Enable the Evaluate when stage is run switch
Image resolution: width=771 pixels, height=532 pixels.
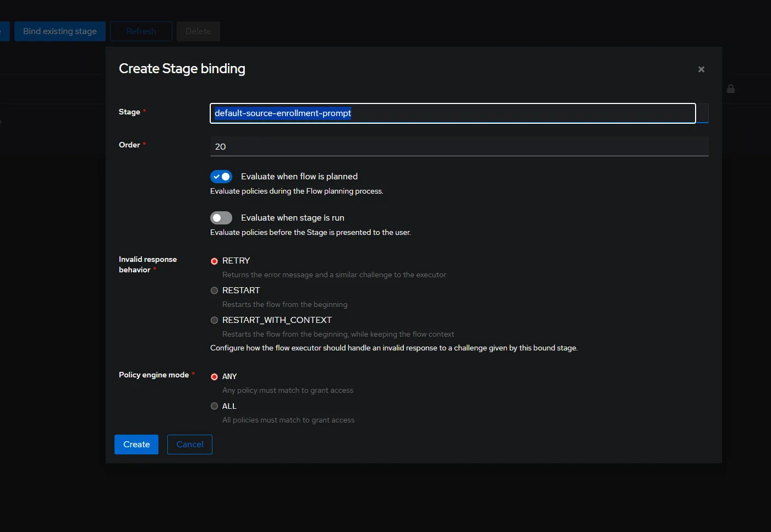[221, 218]
